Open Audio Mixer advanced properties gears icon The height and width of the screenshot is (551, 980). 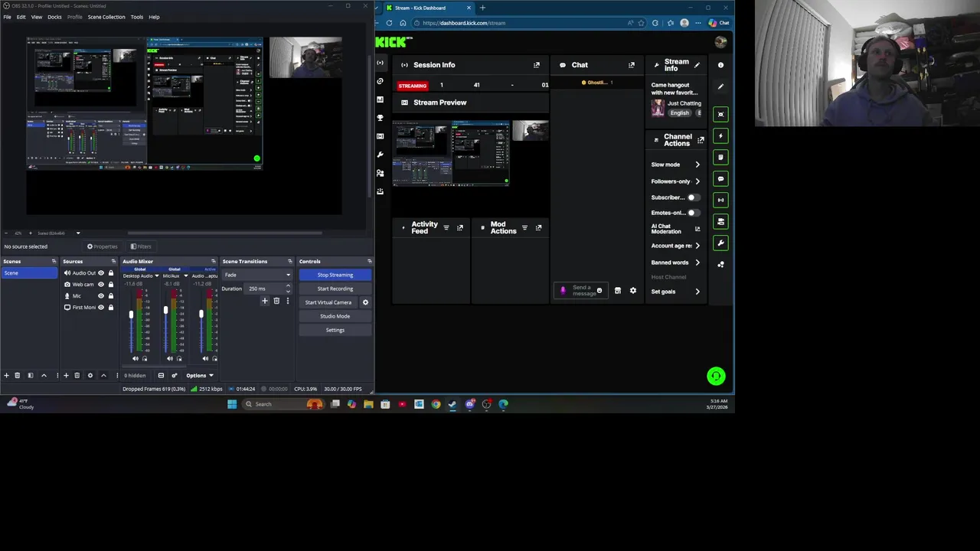coord(174,376)
